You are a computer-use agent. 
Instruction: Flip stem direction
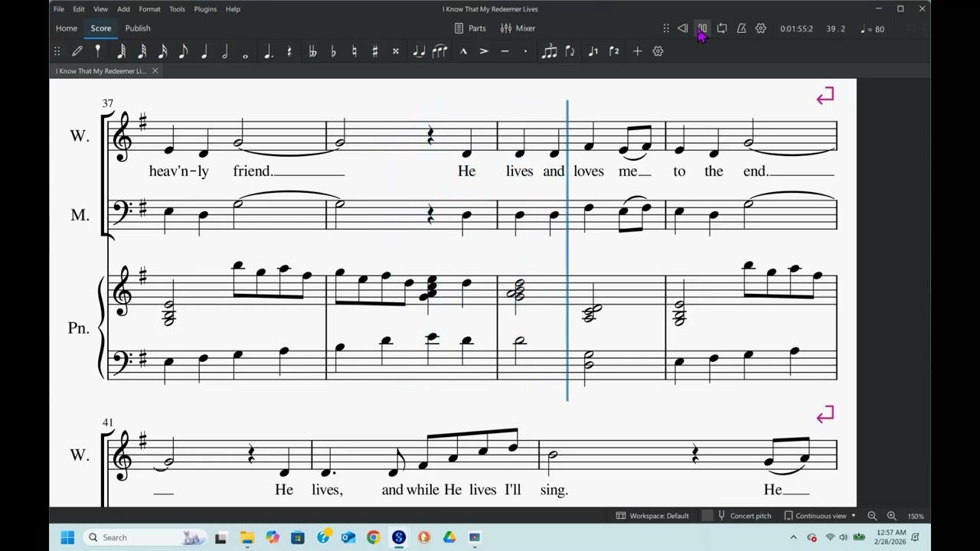pos(570,51)
